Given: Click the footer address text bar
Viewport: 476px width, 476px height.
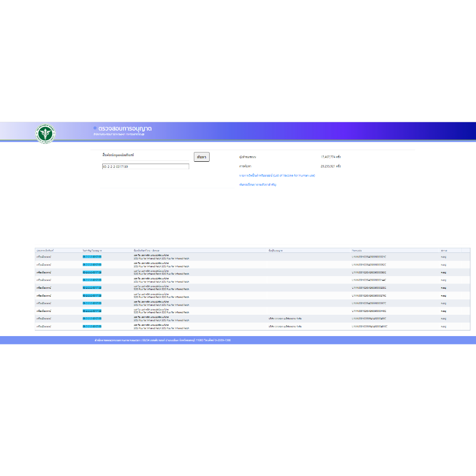Looking at the screenshot, I should coord(162,340).
